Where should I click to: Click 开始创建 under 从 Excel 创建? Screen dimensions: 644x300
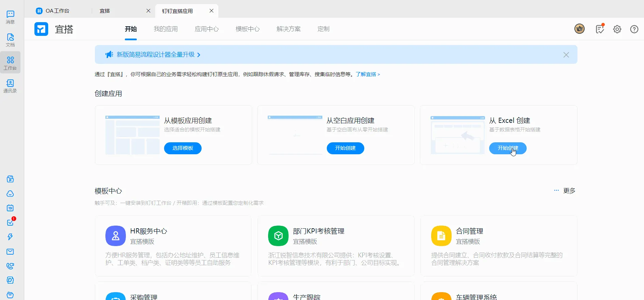click(x=508, y=148)
